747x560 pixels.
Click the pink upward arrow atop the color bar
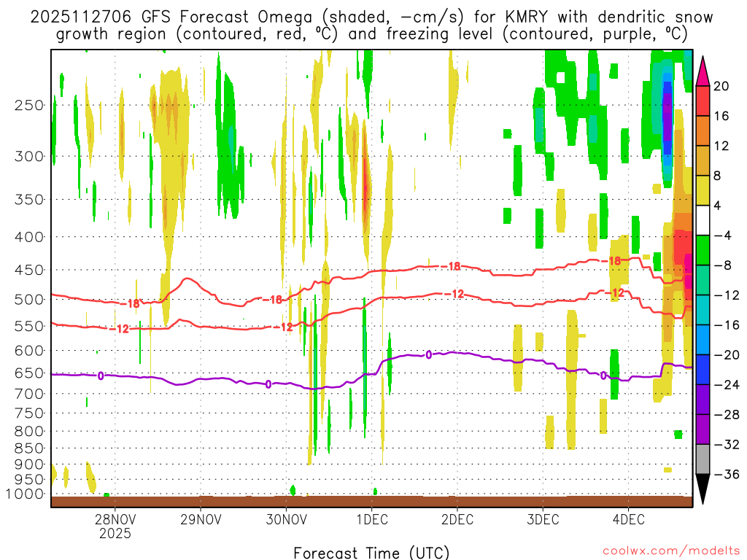point(703,70)
